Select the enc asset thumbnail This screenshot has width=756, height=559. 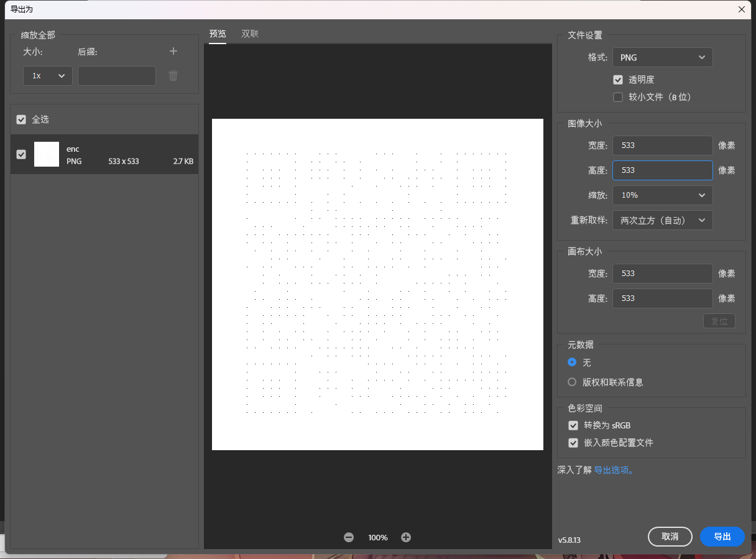[x=47, y=154]
